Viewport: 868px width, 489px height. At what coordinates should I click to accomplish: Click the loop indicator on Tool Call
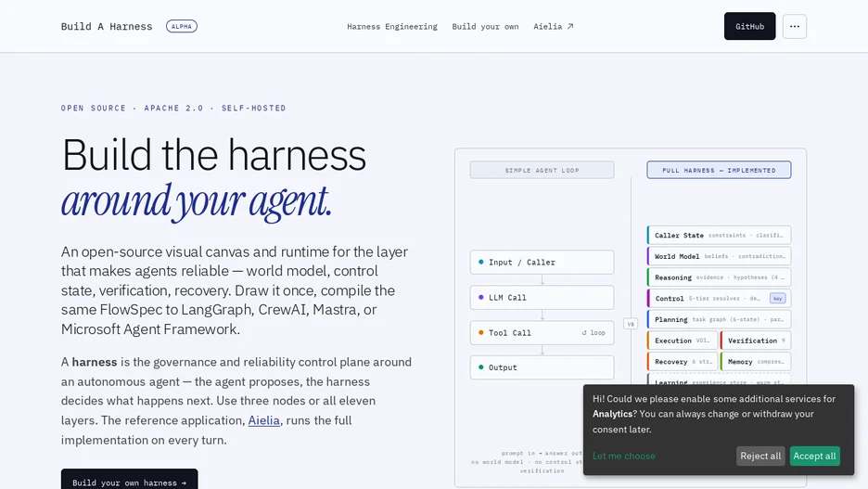[594, 333]
